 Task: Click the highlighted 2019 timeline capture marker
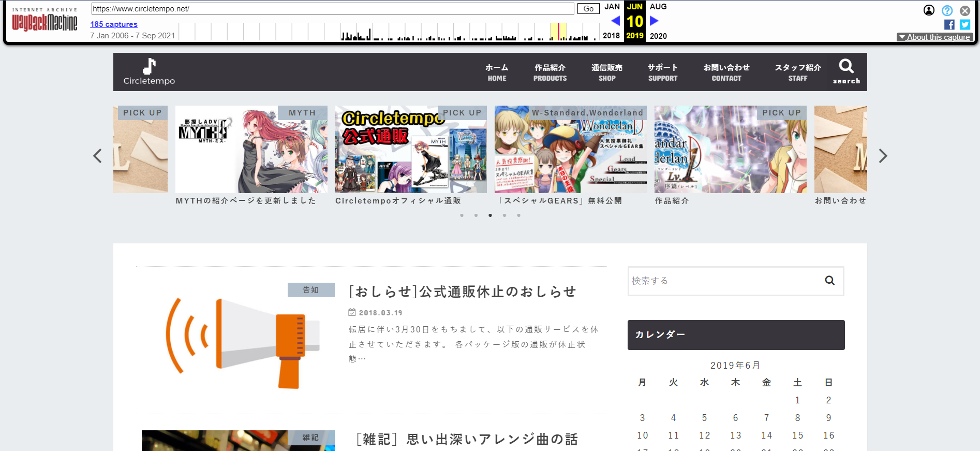tap(558, 32)
